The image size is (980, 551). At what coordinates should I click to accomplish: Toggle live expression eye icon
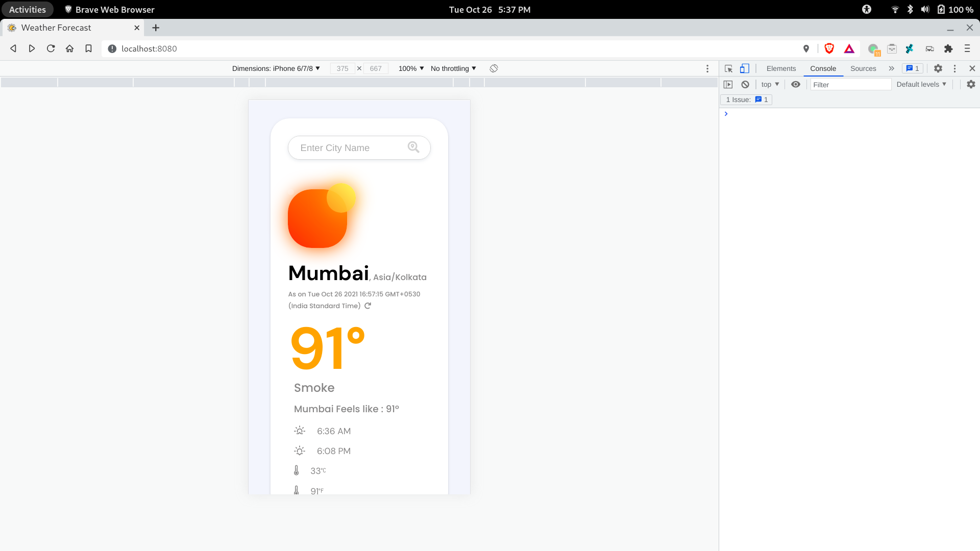coord(795,85)
